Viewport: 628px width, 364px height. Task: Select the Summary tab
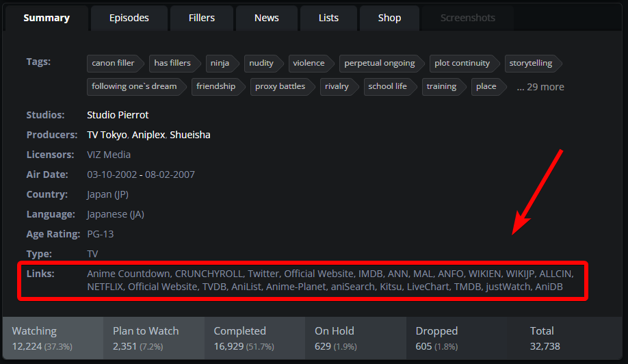click(x=47, y=18)
